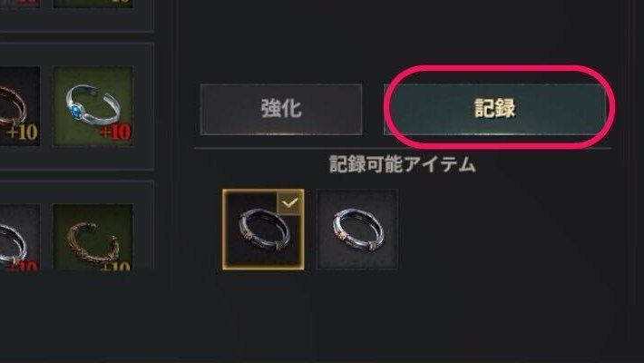Uncheck the checkmark on the selected ring
This screenshot has width=644, height=363.
coord(291,202)
